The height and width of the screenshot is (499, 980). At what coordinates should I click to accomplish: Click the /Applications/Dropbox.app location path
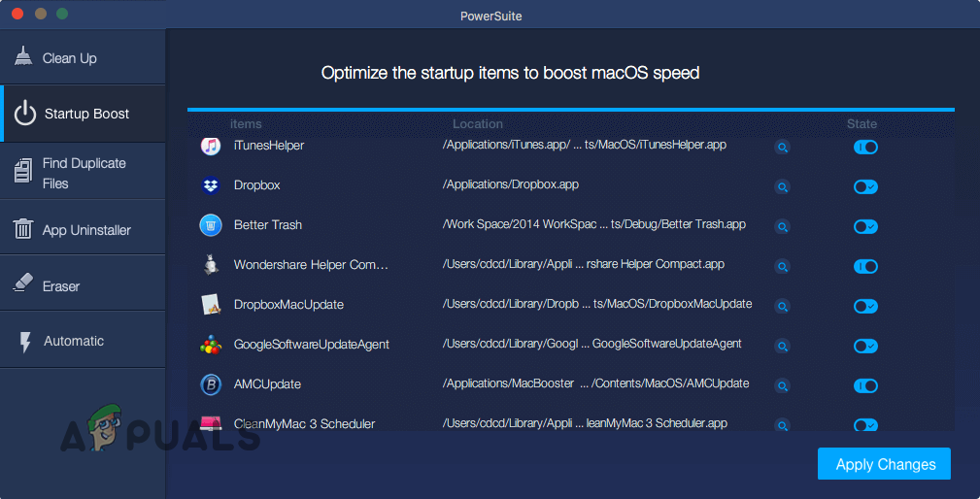tap(511, 184)
